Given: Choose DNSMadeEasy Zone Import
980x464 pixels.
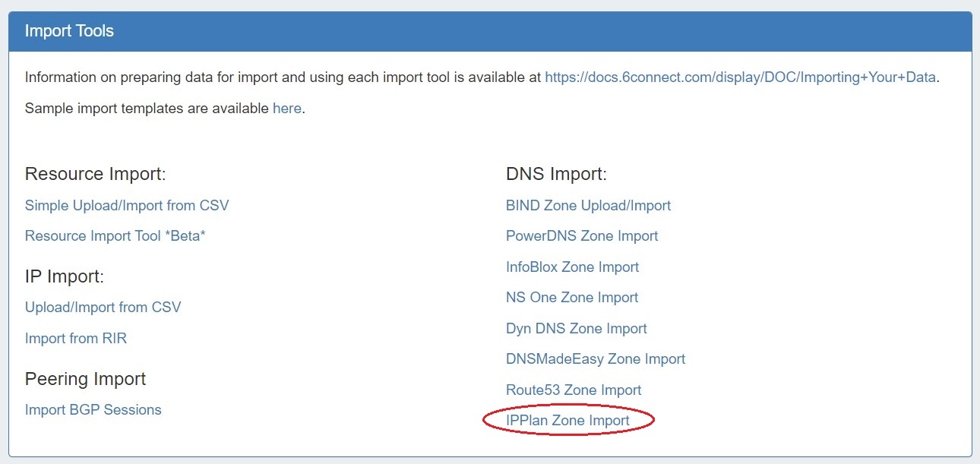Looking at the screenshot, I should 596,358.
